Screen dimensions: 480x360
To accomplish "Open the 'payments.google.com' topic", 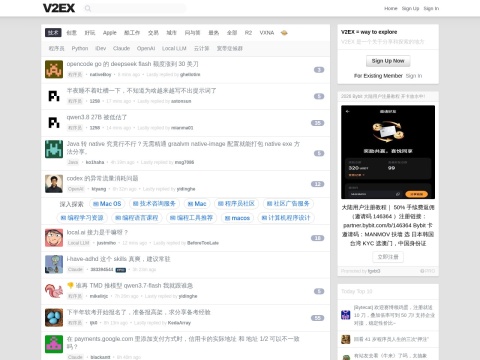I will tap(183, 343).
